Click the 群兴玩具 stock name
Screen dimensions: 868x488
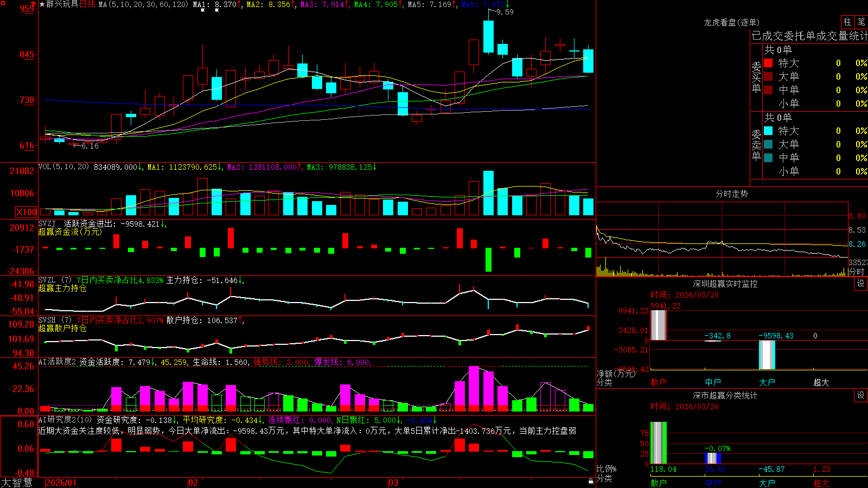tap(62, 4)
